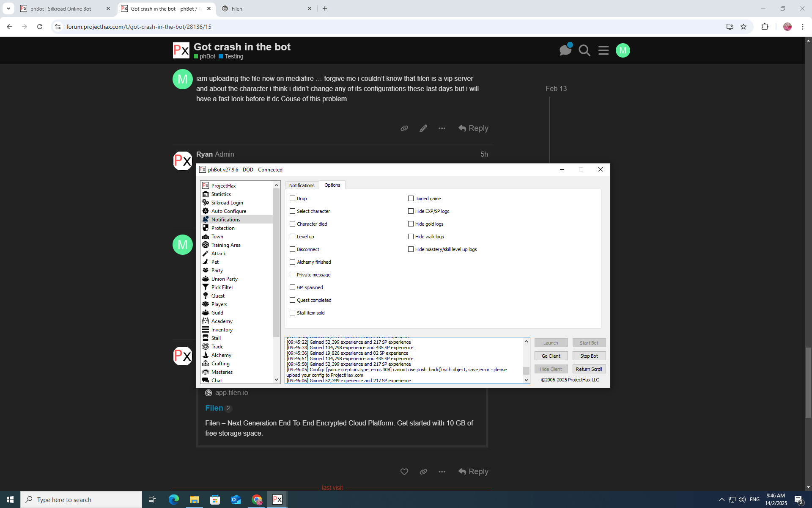Check the Hide gold logs option
This screenshot has height=508, width=812.
tap(411, 224)
